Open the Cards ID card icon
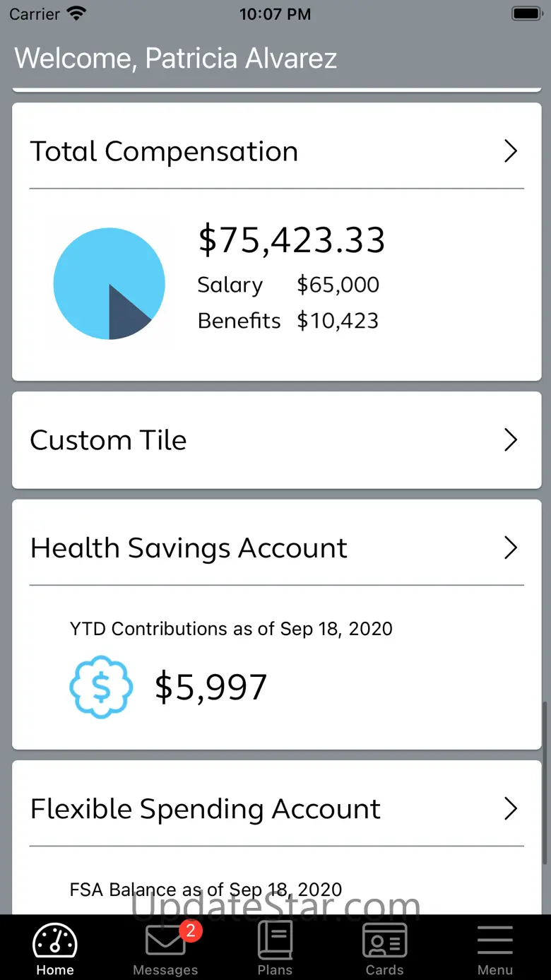 click(384, 941)
